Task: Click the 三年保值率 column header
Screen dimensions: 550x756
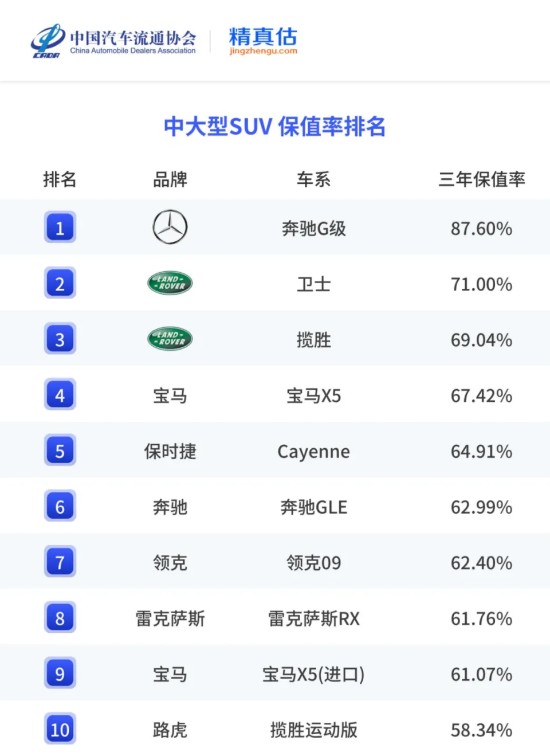Action: coord(482,179)
